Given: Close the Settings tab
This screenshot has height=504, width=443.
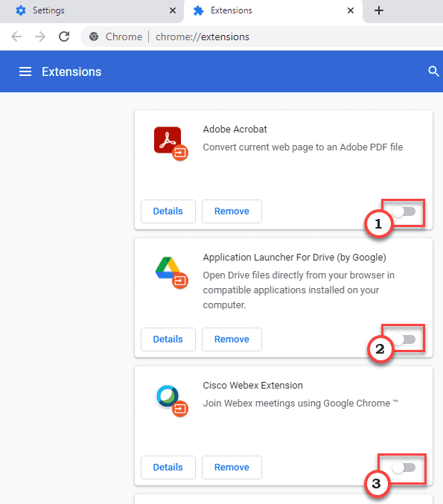Looking at the screenshot, I should pyautogui.click(x=173, y=10).
